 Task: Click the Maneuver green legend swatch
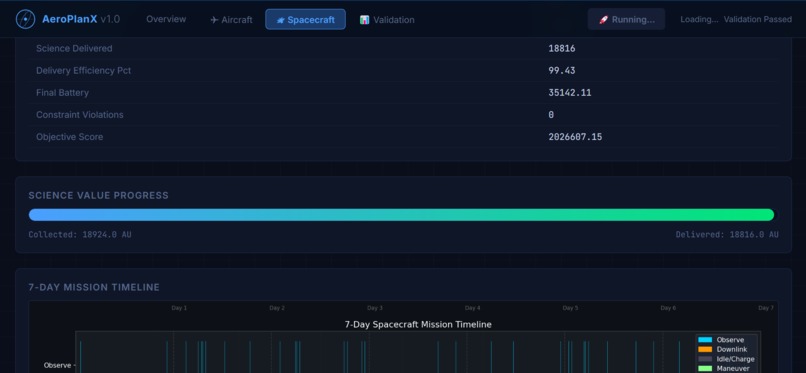tap(705, 368)
